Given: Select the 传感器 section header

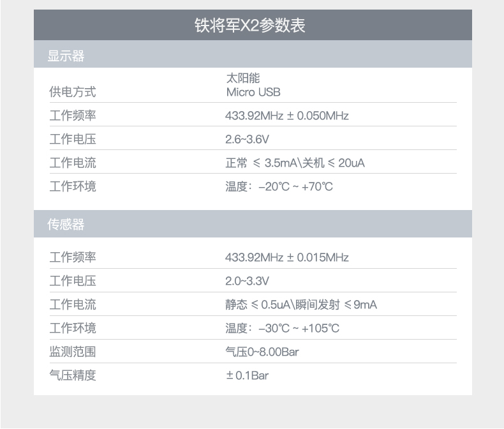Looking at the screenshot, I should [x=66, y=225].
